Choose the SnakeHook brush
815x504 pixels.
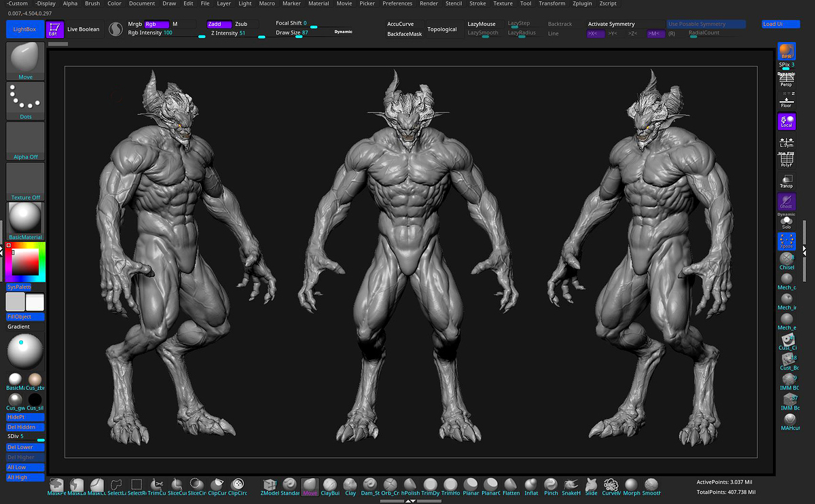[x=571, y=486]
